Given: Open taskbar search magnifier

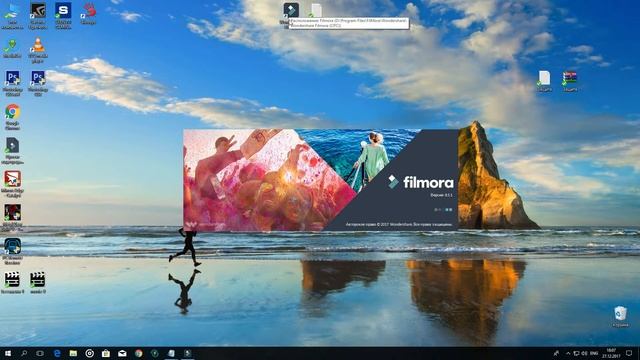Looking at the screenshot, I should pos(24,353).
